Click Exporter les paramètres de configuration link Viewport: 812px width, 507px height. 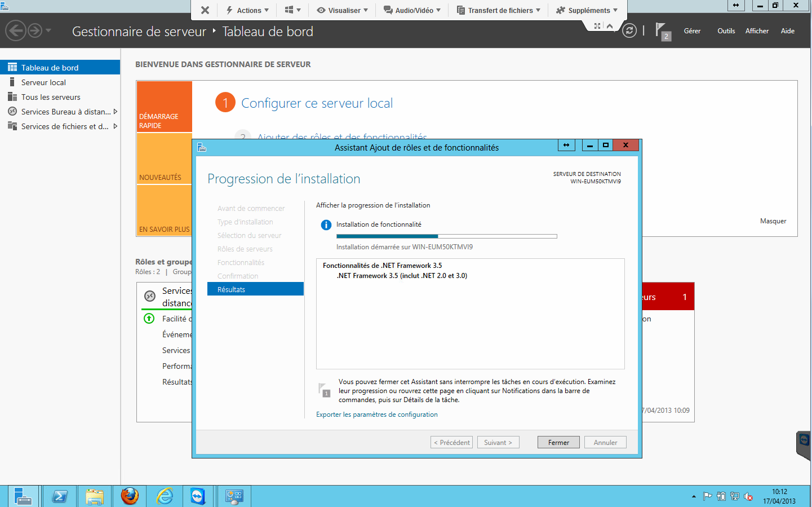[x=376, y=415]
